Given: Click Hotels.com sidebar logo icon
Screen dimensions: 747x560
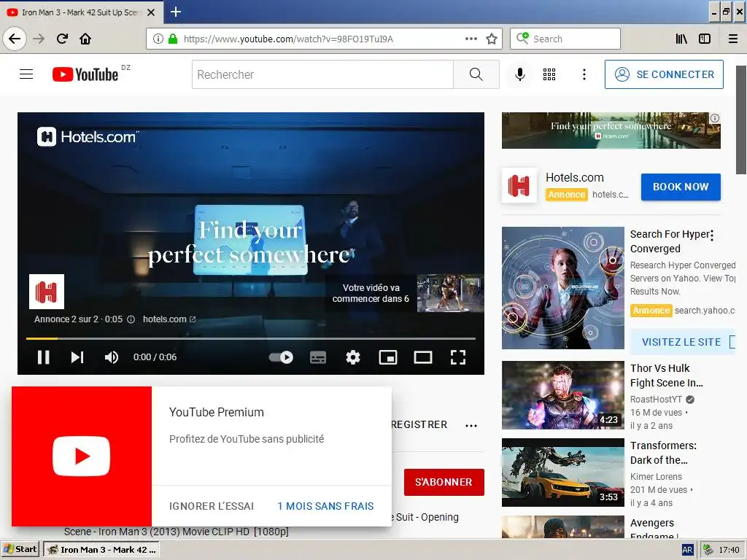Looking at the screenshot, I should [x=519, y=186].
